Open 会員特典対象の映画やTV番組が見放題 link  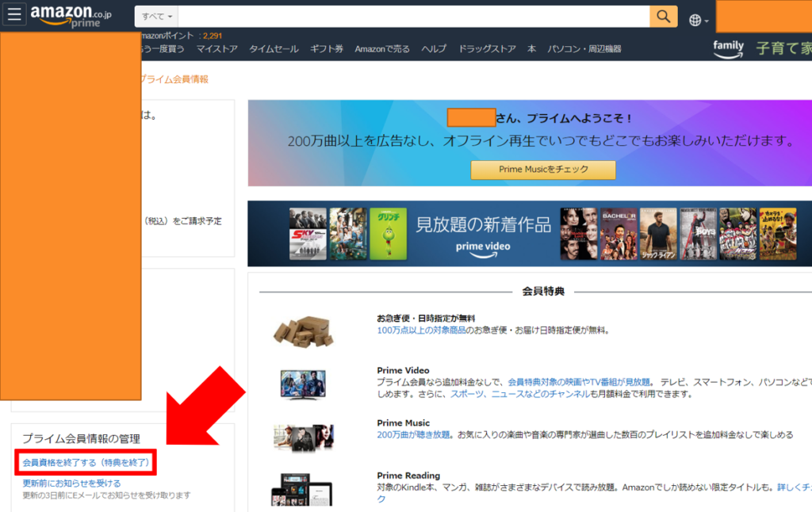tap(578, 382)
